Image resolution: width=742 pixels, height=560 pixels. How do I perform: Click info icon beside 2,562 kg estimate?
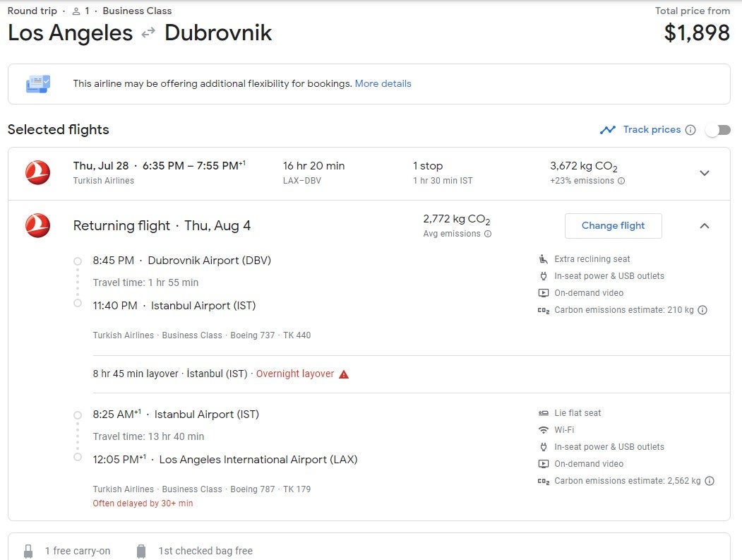710,481
